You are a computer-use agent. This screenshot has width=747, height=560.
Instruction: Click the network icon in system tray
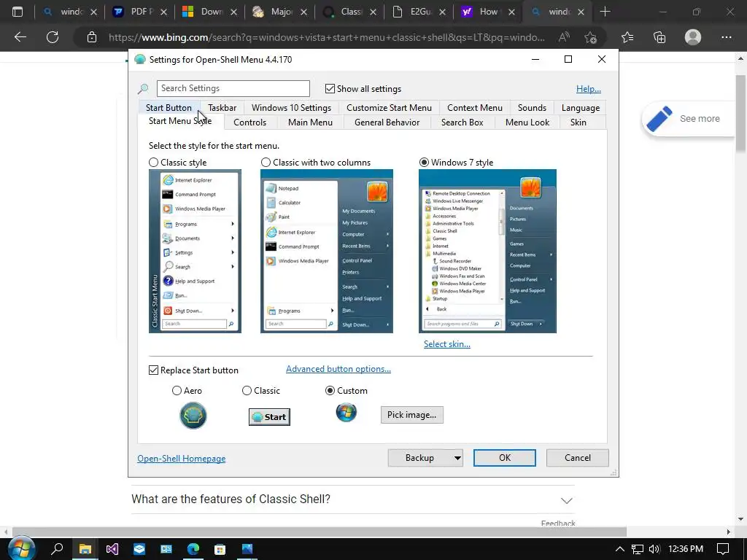click(637, 549)
